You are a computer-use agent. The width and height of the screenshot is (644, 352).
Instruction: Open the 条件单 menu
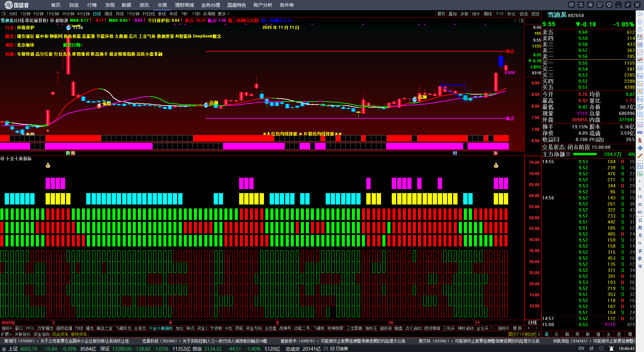pyautogui.click(x=287, y=5)
